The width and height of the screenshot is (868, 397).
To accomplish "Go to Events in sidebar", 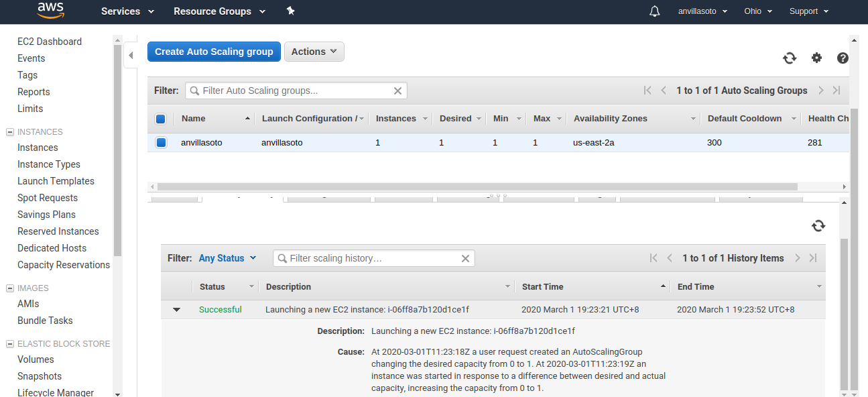I will [x=32, y=58].
